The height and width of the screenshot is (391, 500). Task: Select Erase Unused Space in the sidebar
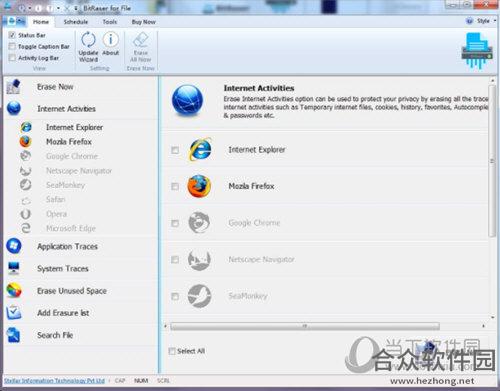[81, 291]
